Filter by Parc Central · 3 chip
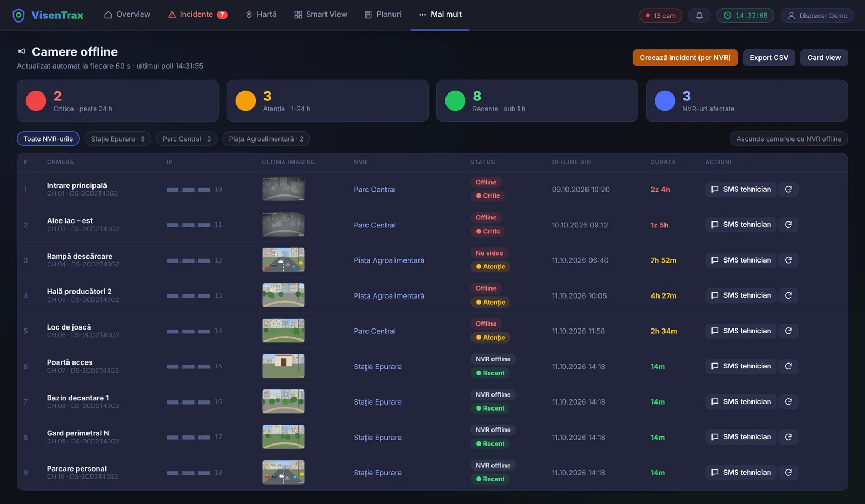The height and width of the screenshot is (504, 865). (x=187, y=139)
